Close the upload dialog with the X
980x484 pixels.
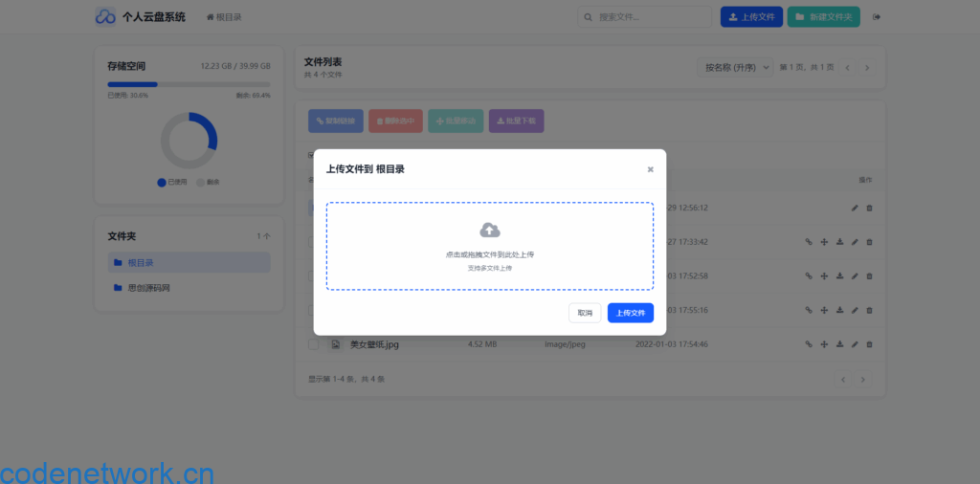[x=650, y=169]
